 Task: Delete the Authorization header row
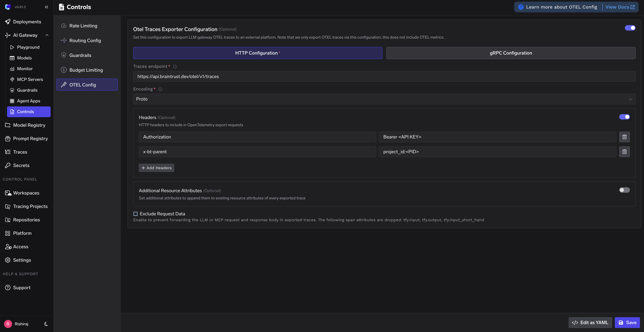(x=624, y=137)
